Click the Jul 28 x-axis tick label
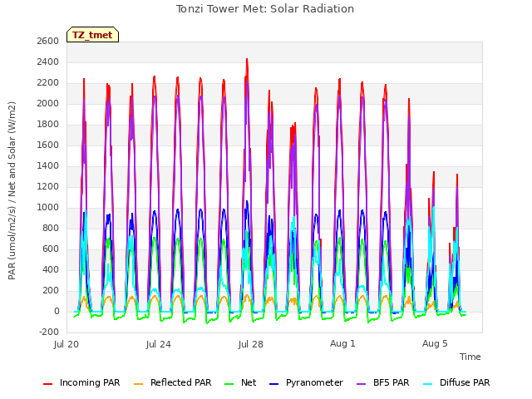 (251, 344)
